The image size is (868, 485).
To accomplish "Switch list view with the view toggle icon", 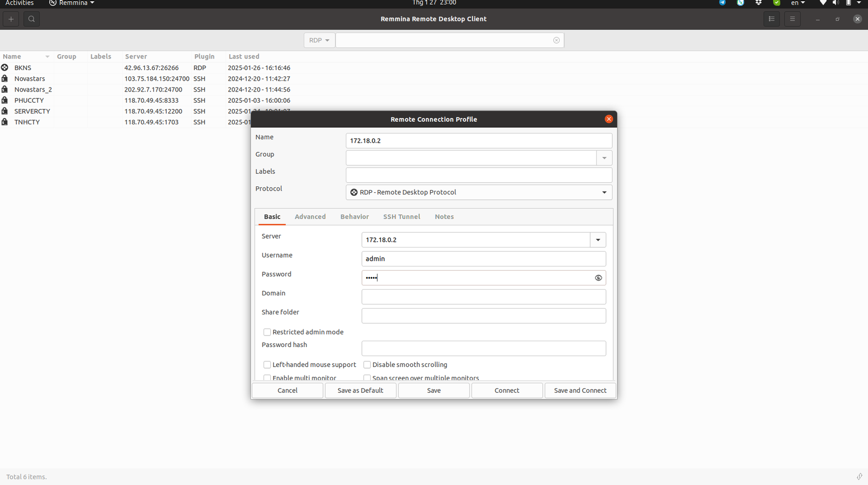I will (772, 19).
